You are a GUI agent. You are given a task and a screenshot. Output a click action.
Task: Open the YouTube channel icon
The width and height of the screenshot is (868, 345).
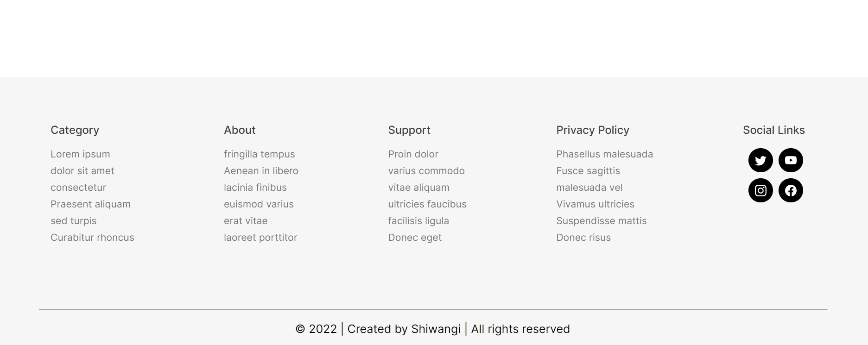point(791,160)
